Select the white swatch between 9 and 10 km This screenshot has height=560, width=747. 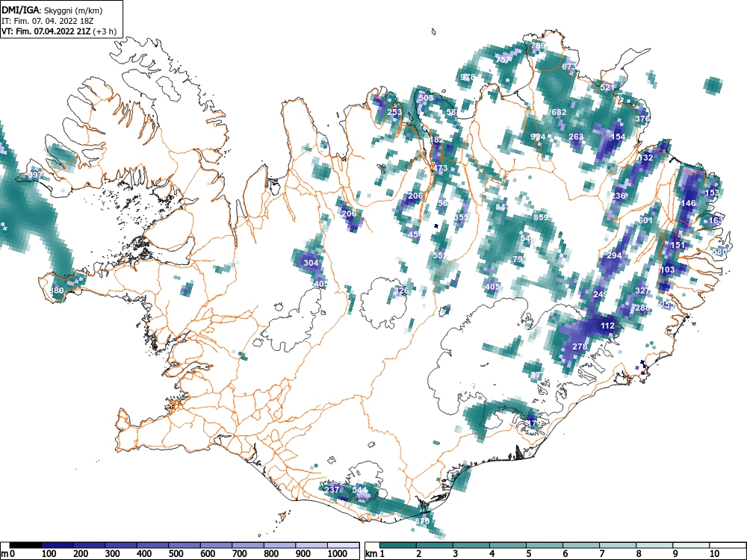pyautogui.click(x=691, y=545)
